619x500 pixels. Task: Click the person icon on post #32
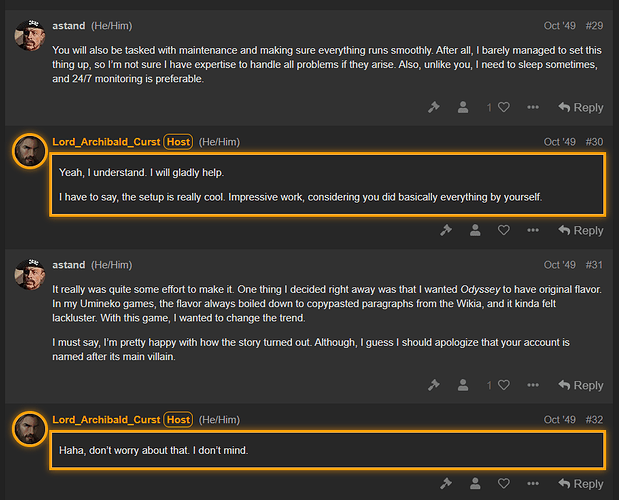click(x=475, y=484)
